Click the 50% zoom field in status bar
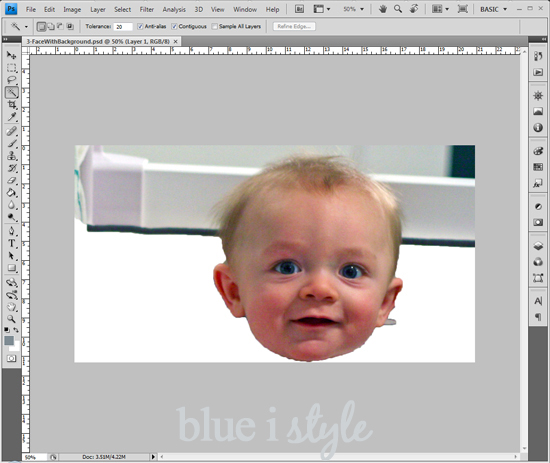 point(34,457)
